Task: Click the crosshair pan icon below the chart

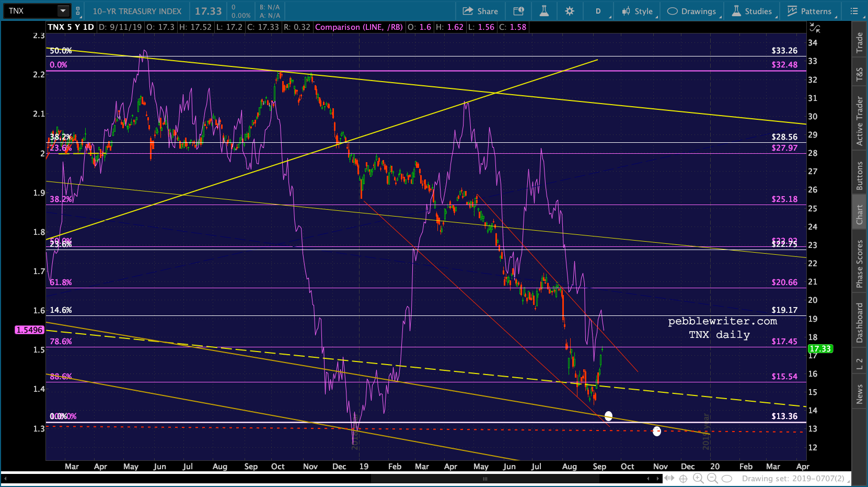Action: [683, 478]
